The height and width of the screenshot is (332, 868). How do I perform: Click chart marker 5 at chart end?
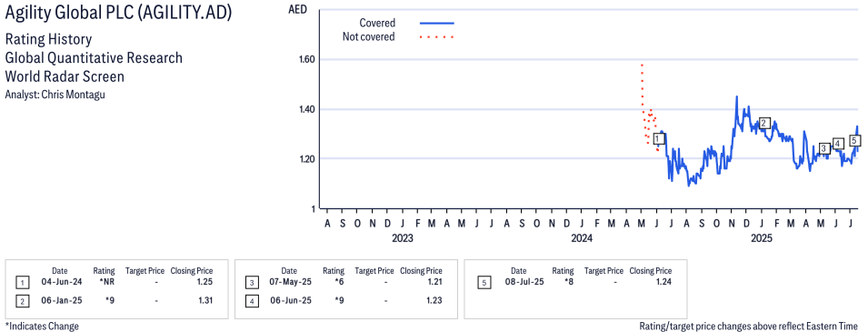coord(854,140)
